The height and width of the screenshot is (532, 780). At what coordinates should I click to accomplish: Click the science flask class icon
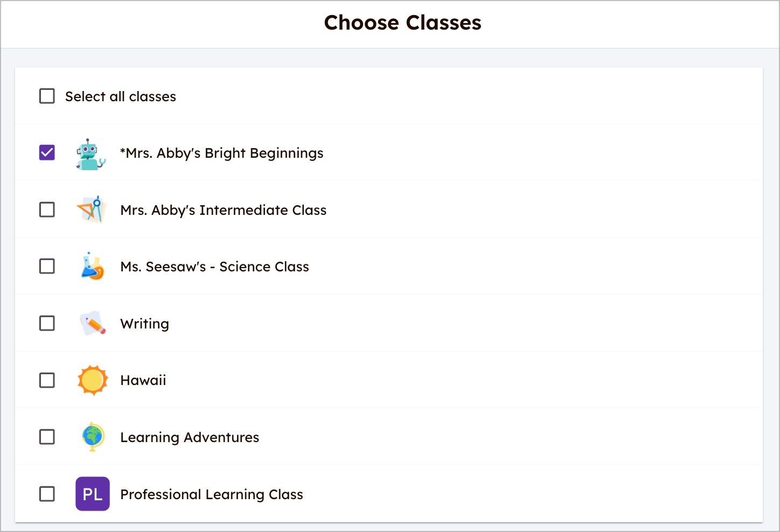pyautogui.click(x=92, y=266)
